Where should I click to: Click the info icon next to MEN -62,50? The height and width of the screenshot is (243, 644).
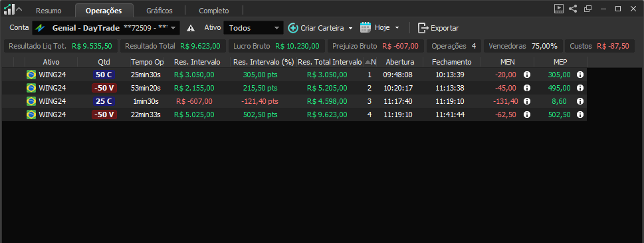[527, 115]
